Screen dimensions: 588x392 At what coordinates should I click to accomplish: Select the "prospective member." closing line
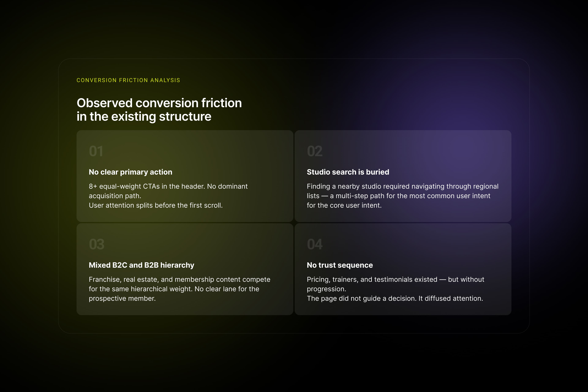pos(122,298)
